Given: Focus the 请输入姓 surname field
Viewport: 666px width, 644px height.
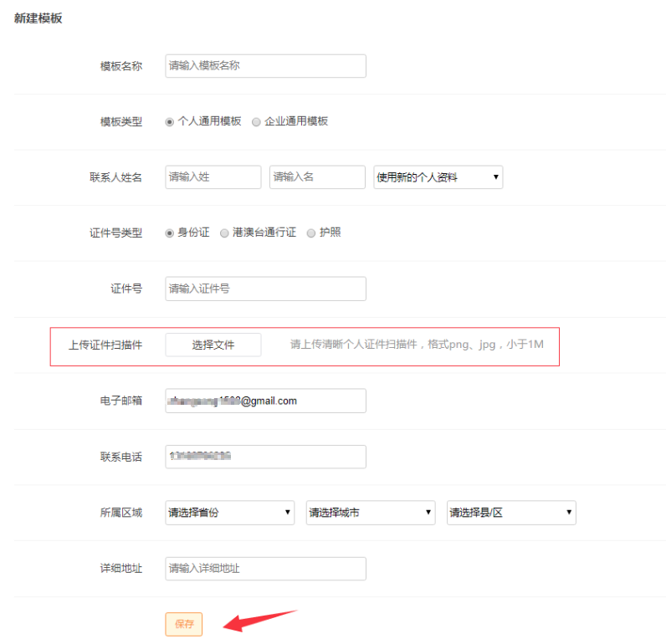Looking at the screenshot, I should tap(213, 177).
